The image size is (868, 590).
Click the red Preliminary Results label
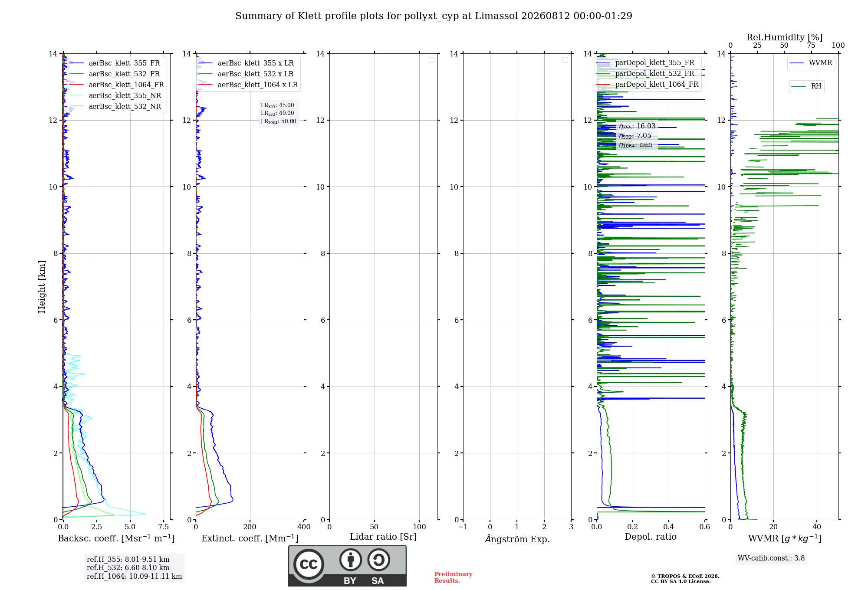(453, 577)
